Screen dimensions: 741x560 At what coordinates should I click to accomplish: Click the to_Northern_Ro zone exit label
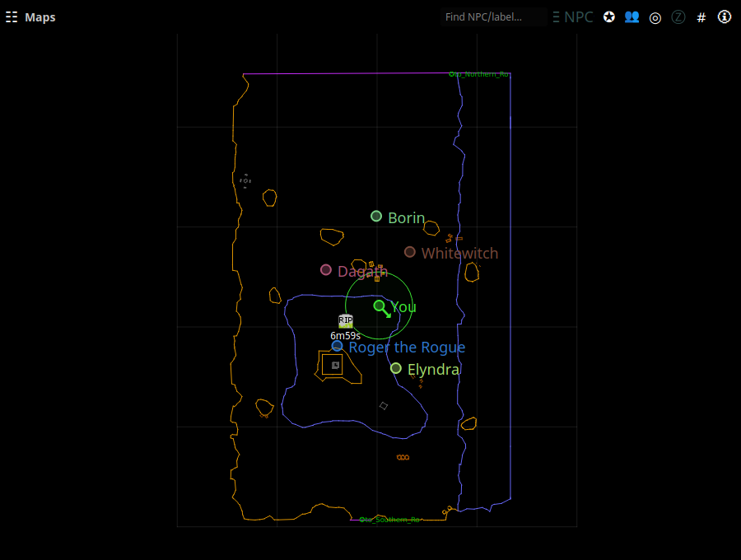(478, 74)
